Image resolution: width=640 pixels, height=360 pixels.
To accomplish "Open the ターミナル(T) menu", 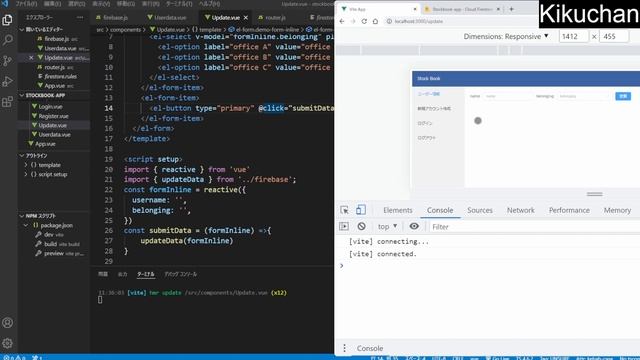I will (x=179, y=4).
